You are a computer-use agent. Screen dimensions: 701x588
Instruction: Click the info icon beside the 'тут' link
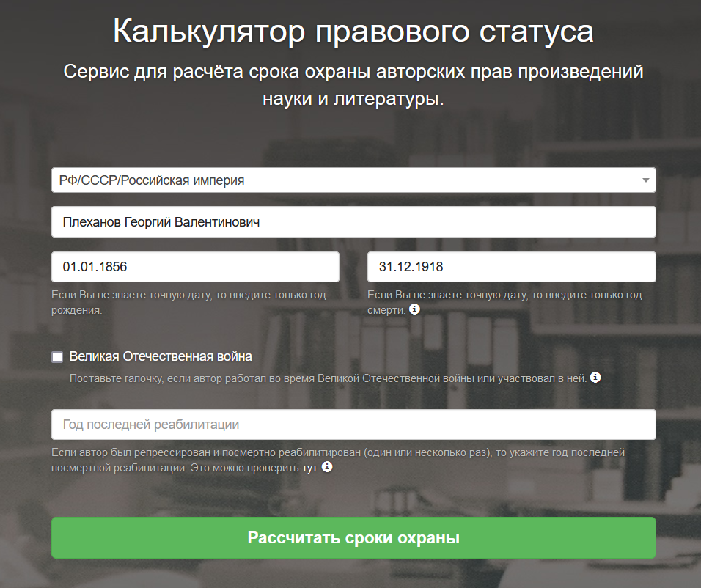(x=327, y=467)
